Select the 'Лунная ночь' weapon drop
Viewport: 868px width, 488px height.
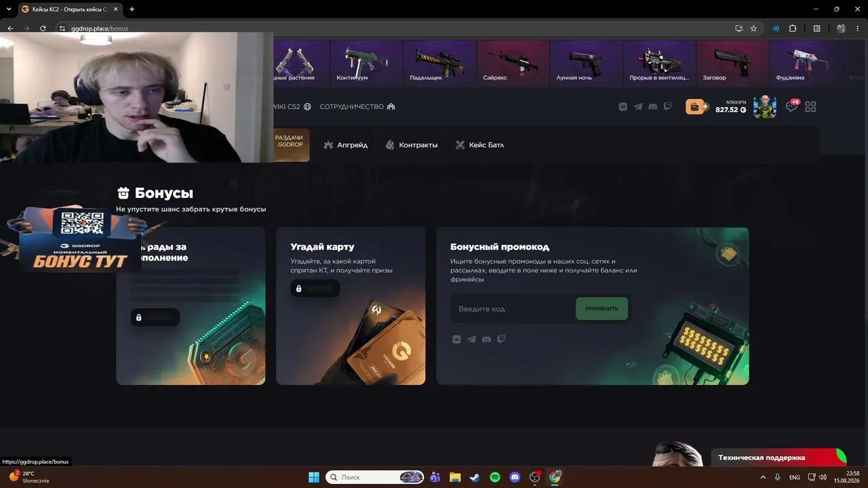tap(586, 64)
